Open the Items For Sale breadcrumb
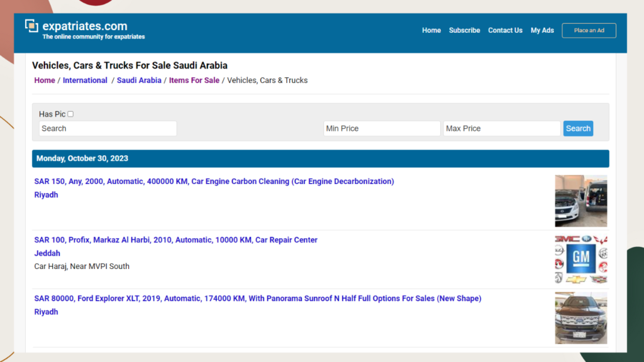This screenshot has width=644, height=362. (194, 80)
